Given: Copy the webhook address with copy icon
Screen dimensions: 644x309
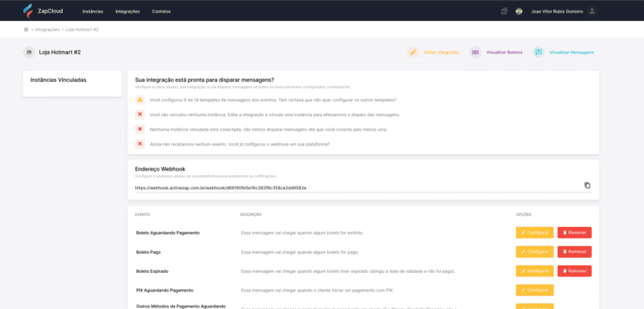Looking at the screenshot, I should click(587, 185).
